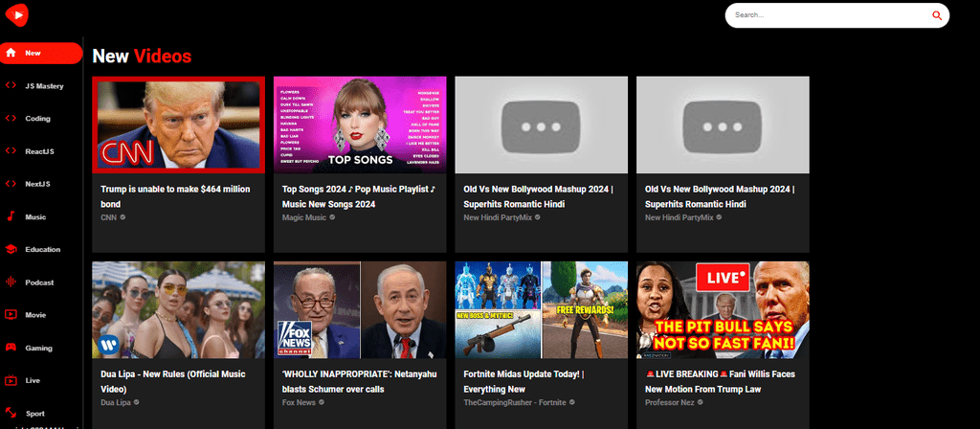Click verified check icon beside CNN
Viewport: 980px width, 429px height.
(x=122, y=217)
